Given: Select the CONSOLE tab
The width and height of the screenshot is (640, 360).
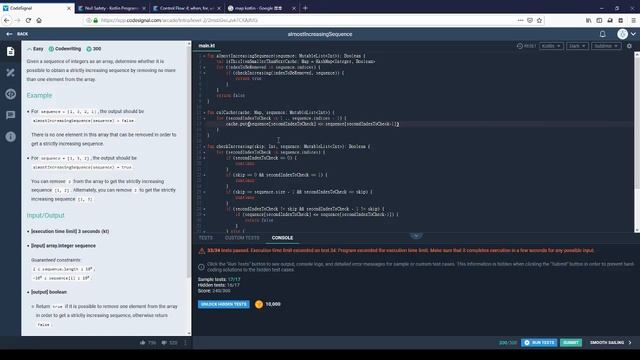Looking at the screenshot, I should (x=282, y=238).
